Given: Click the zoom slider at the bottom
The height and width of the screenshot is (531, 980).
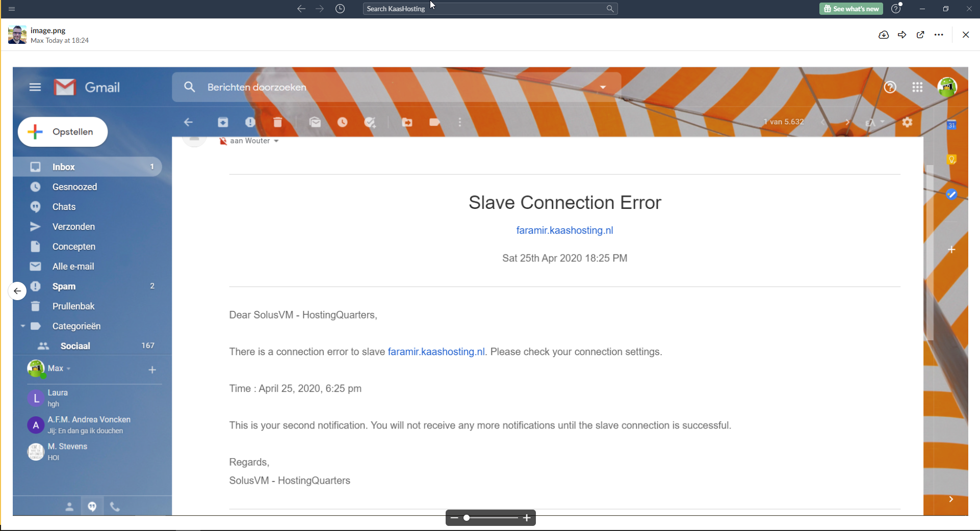Looking at the screenshot, I should 490,518.
